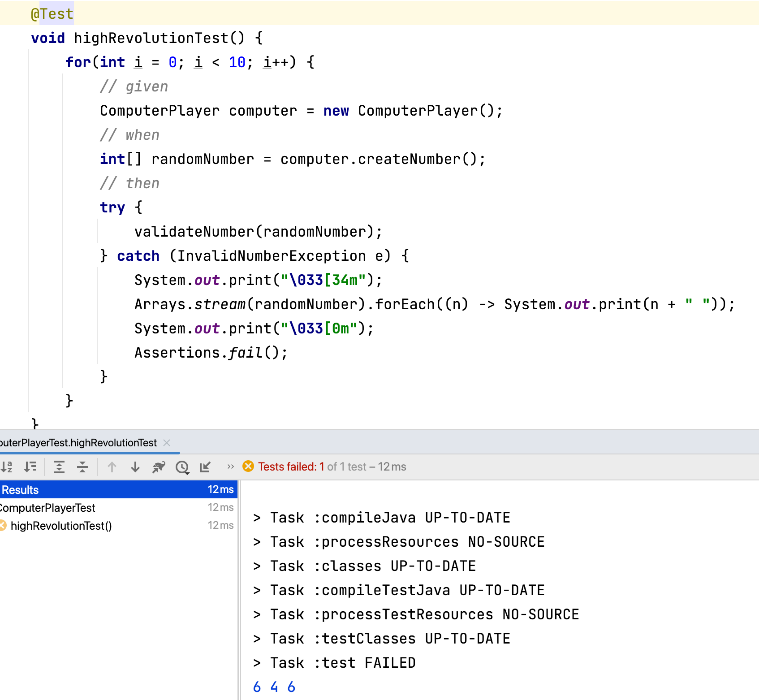Image resolution: width=759 pixels, height=700 pixels.
Task: Click the @Test annotation in editor
Action: 52,14
